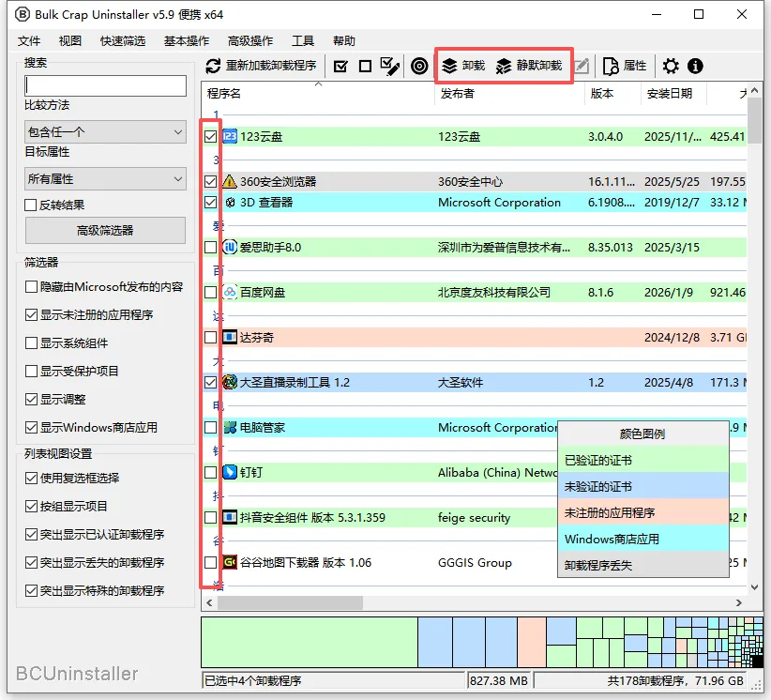Open the 快速筛选 menu
This screenshot has height=700, width=771.
pos(123,41)
